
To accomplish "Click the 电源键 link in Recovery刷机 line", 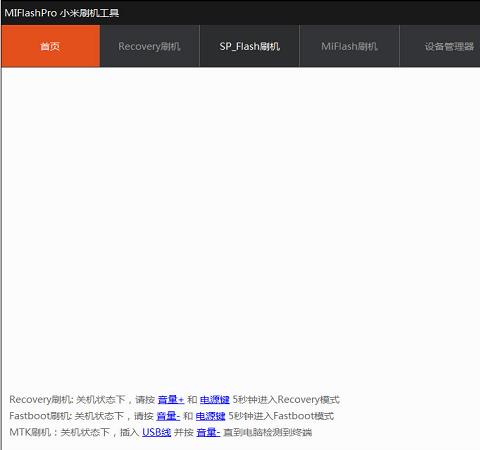I will [215, 399].
